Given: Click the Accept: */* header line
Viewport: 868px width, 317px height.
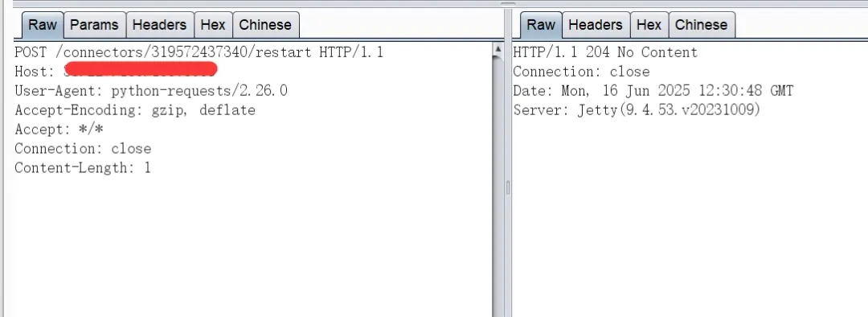Looking at the screenshot, I should [x=59, y=129].
